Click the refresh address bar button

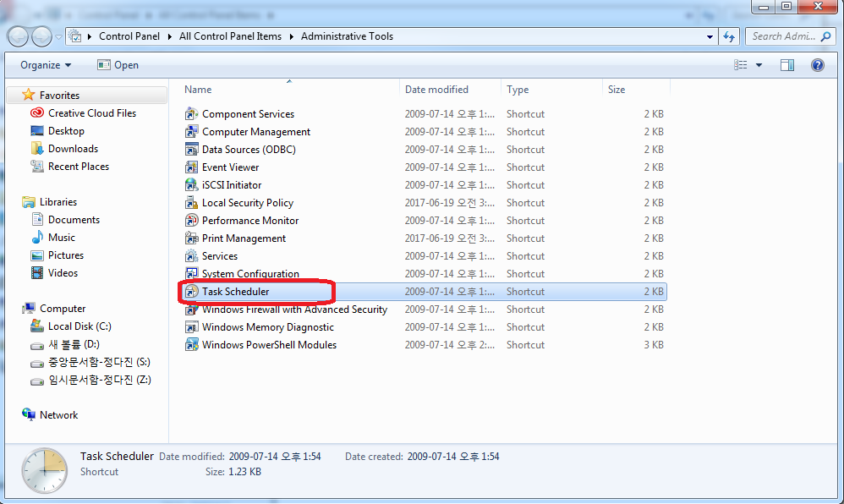point(729,36)
